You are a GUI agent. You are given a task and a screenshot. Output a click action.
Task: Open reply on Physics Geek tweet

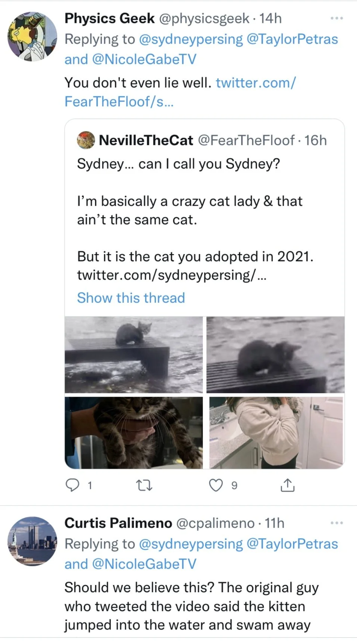pos(72,486)
